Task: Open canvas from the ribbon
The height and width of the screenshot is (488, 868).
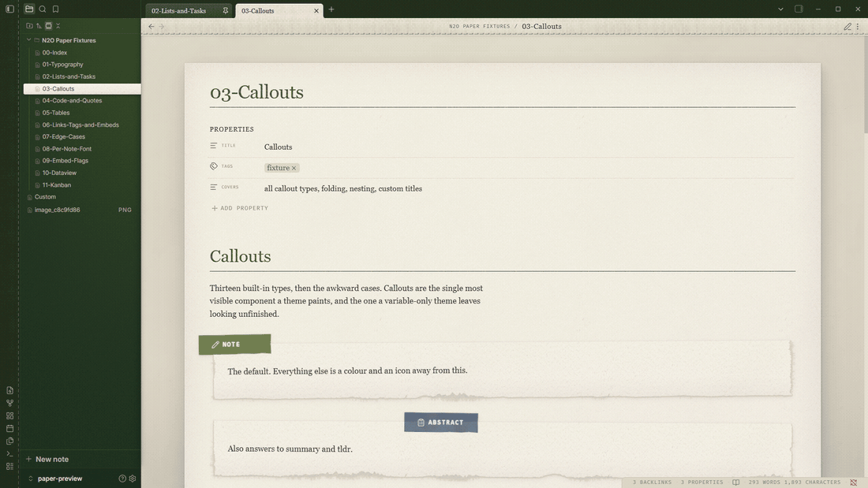Action: coord(9,415)
